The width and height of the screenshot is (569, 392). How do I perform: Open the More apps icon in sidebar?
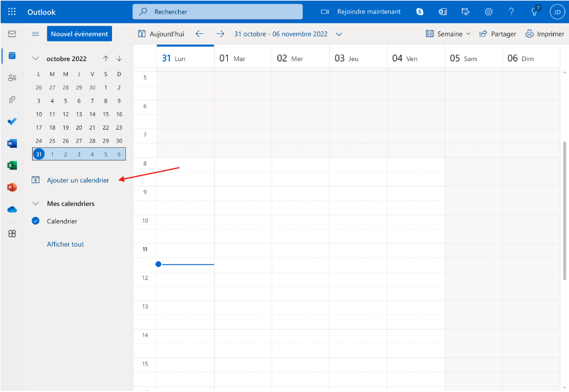point(12,233)
